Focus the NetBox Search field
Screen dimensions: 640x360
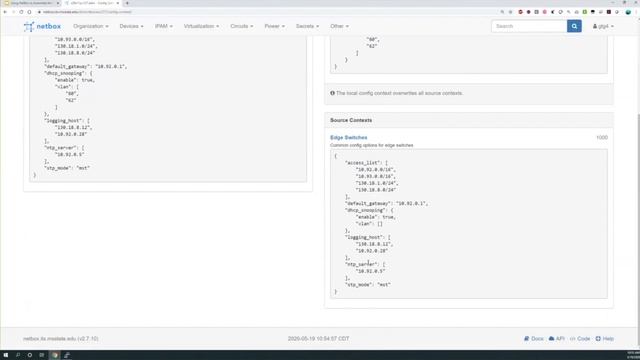pos(529,26)
